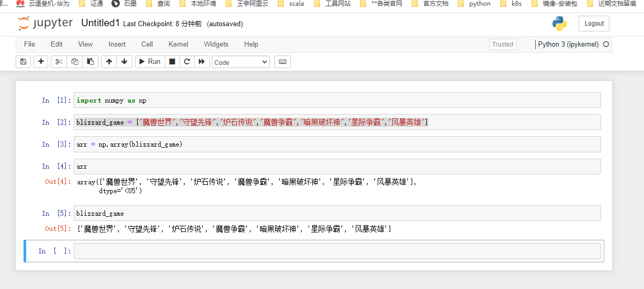
Task: Open the 镜像-安装包 bookmark folder
Action: [555, 4]
